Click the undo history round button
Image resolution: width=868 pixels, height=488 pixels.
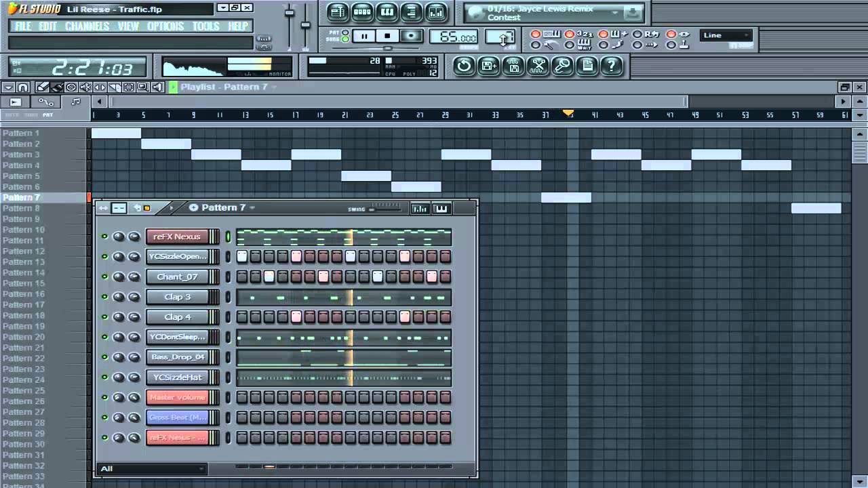(464, 66)
